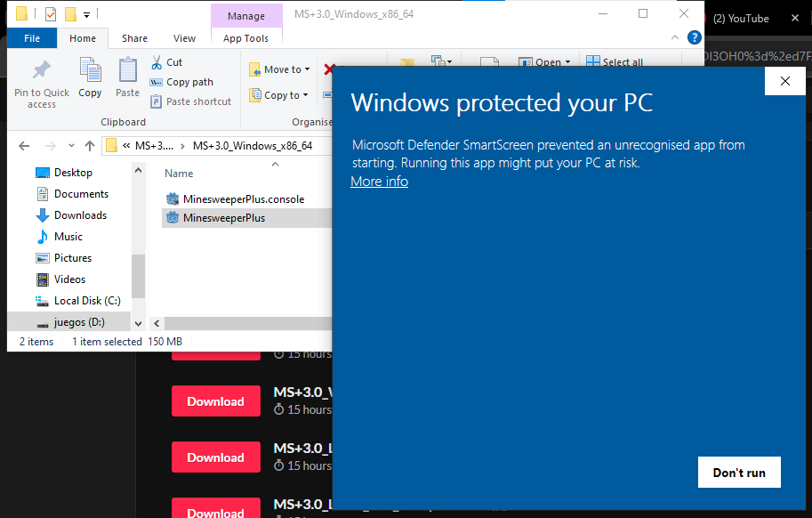This screenshot has height=518, width=812.
Task: Click navigation pane scroll up arrow
Action: coord(138,170)
